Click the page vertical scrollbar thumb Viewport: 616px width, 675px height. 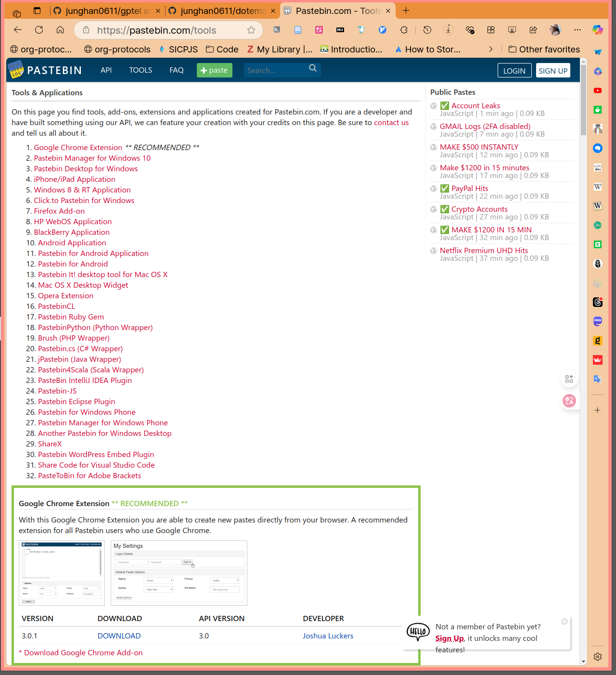tap(583, 100)
